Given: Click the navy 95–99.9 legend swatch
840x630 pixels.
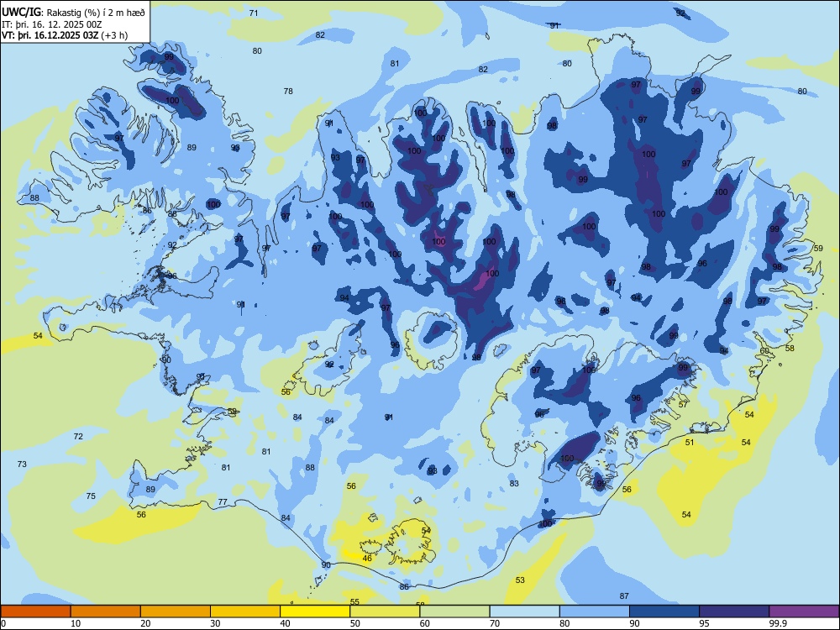Looking at the screenshot, I should click(x=734, y=612).
